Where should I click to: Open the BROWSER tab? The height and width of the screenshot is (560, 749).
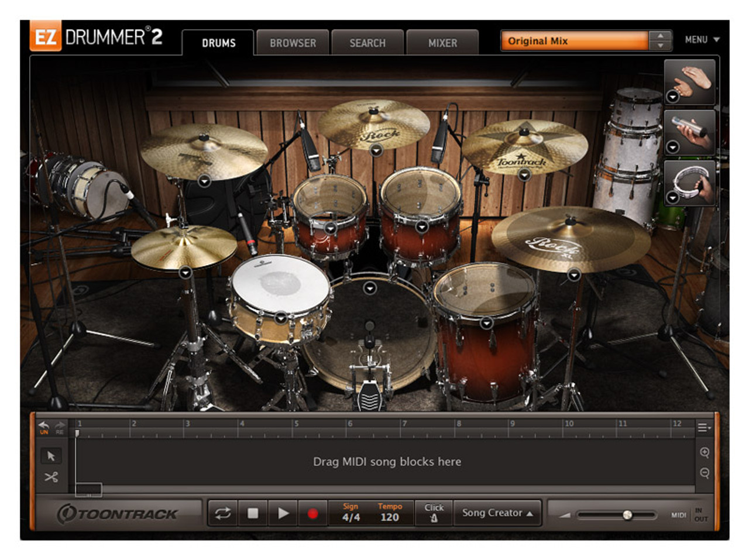[x=293, y=43]
